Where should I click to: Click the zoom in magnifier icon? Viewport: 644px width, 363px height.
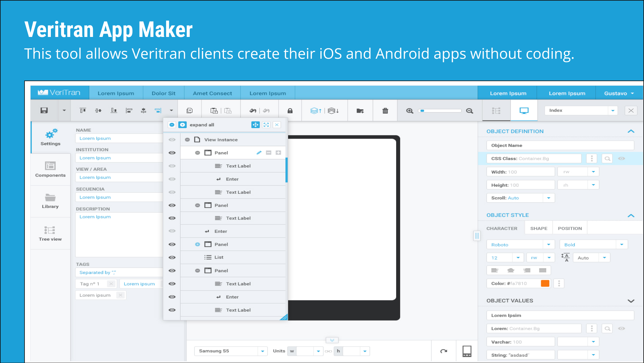tap(410, 111)
